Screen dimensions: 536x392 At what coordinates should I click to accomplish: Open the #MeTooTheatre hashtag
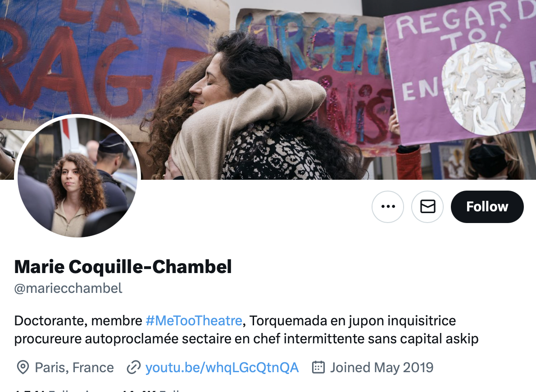pos(194,321)
